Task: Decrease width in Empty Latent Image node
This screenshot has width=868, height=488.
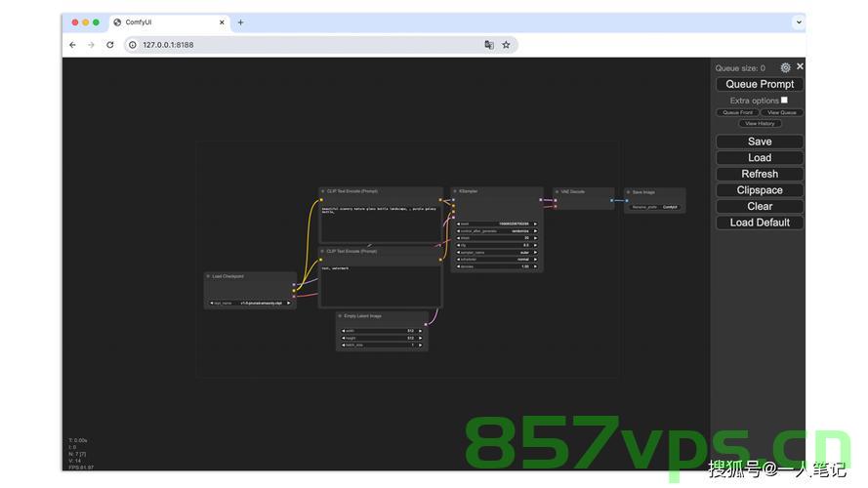Action: point(344,331)
